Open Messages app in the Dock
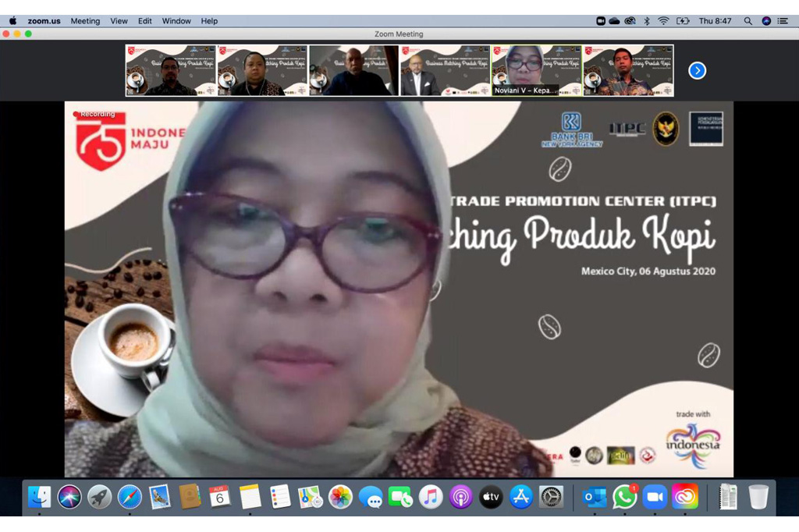799x532 pixels. coord(371,497)
